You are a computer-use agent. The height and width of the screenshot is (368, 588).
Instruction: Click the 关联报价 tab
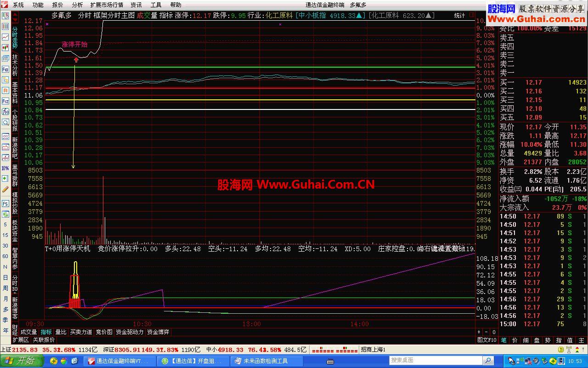point(44,340)
